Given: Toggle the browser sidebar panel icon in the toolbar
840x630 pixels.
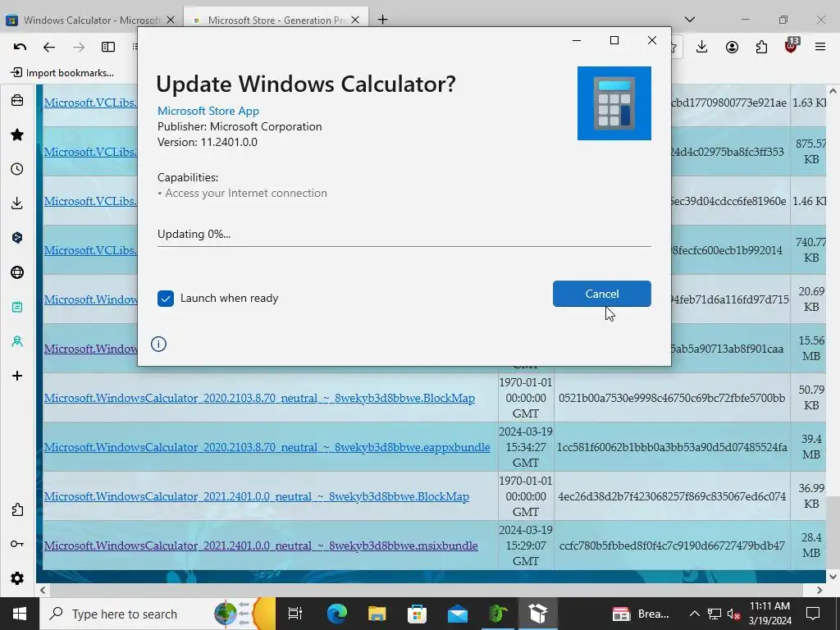Looking at the screenshot, I should click(108, 47).
